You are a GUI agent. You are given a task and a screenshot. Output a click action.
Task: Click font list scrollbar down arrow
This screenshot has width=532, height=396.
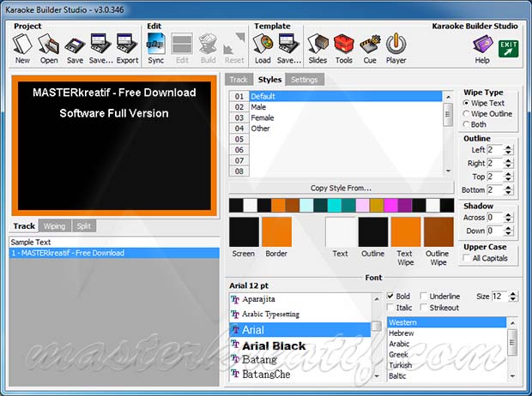pyautogui.click(x=377, y=375)
